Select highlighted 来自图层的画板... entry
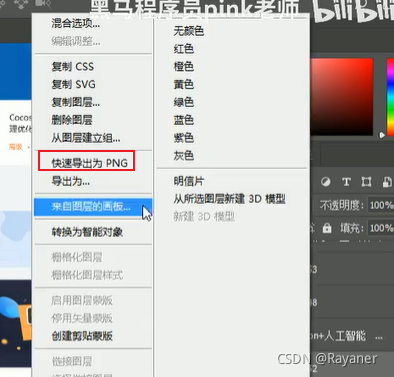 tap(93, 207)
